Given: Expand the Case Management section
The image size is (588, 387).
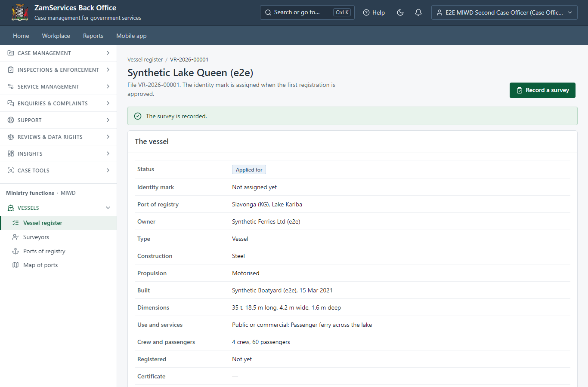Looking at the screenshot, I should 59,53.
